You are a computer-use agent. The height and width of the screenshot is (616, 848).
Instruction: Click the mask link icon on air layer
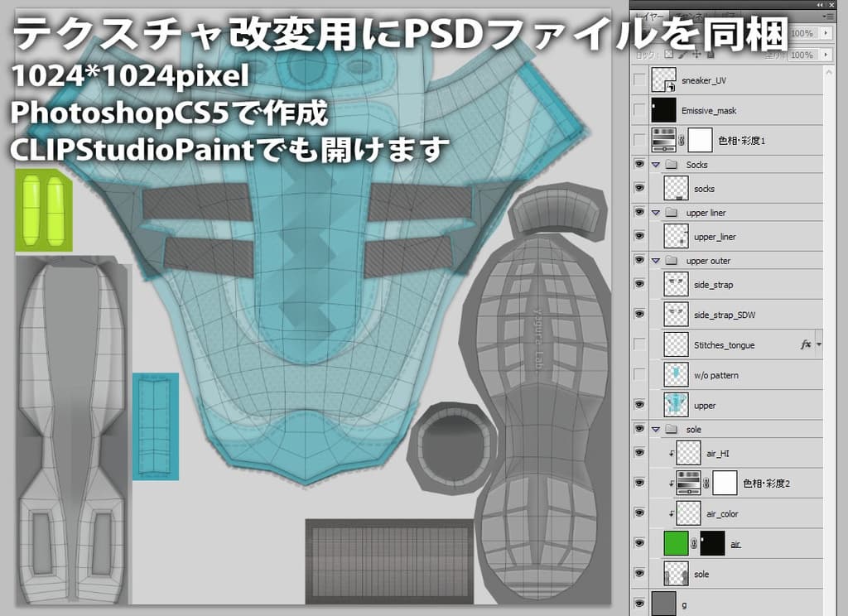pos(694,544)
